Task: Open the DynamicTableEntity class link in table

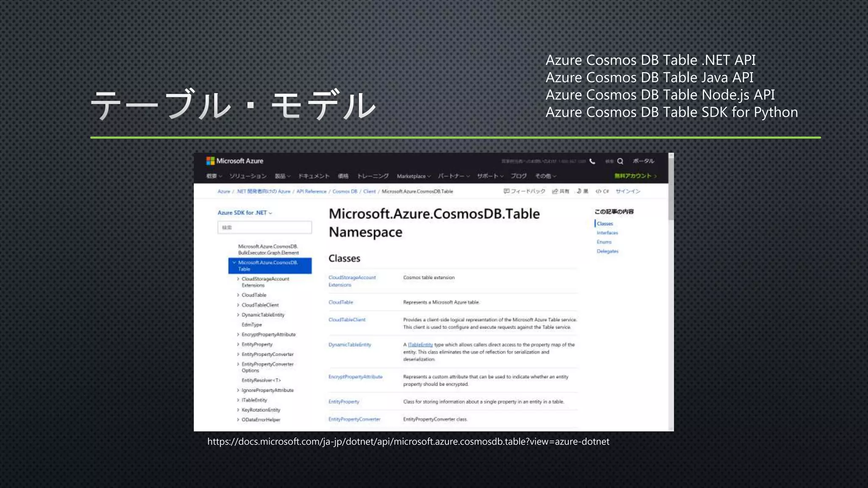Action: click(x=350, y=345)
